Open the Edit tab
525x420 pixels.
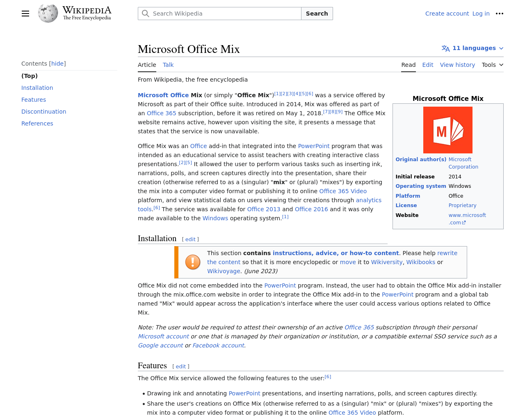pyautogui.click(x=428, y=65)
